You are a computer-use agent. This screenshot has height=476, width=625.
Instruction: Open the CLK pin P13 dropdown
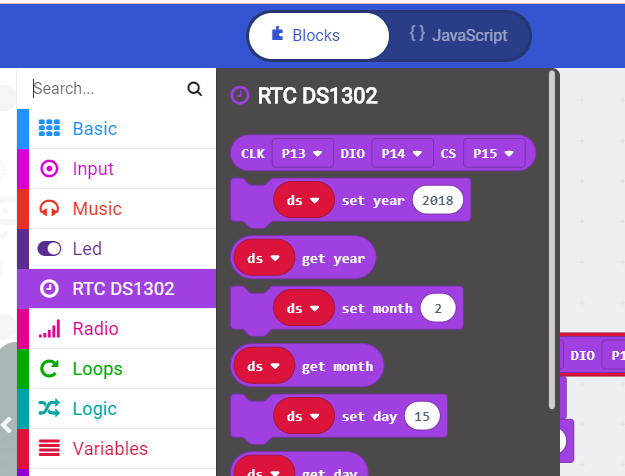tap(303, 153)
